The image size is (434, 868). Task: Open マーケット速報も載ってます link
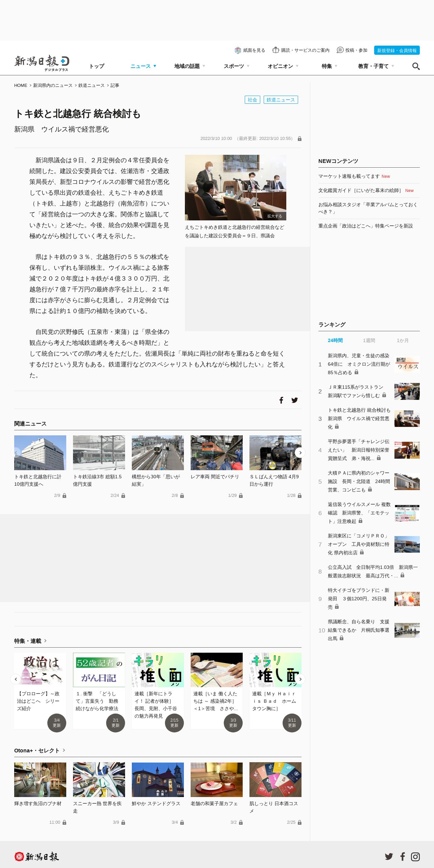349,176
